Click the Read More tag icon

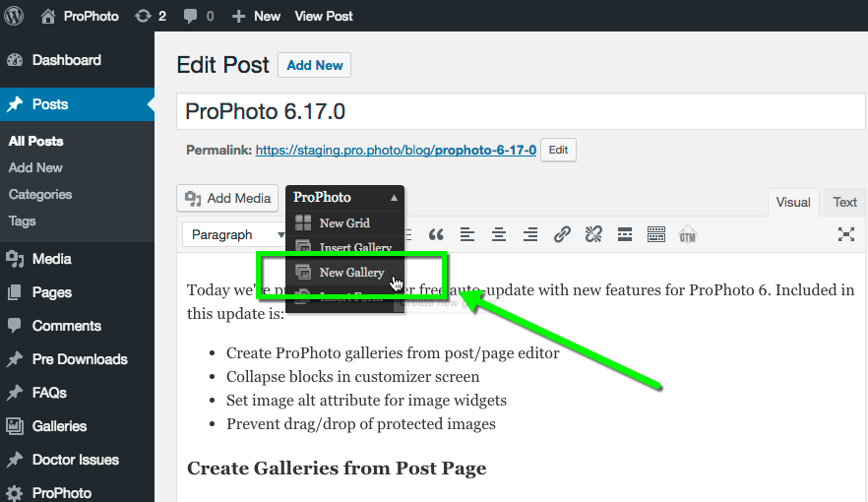625,234
